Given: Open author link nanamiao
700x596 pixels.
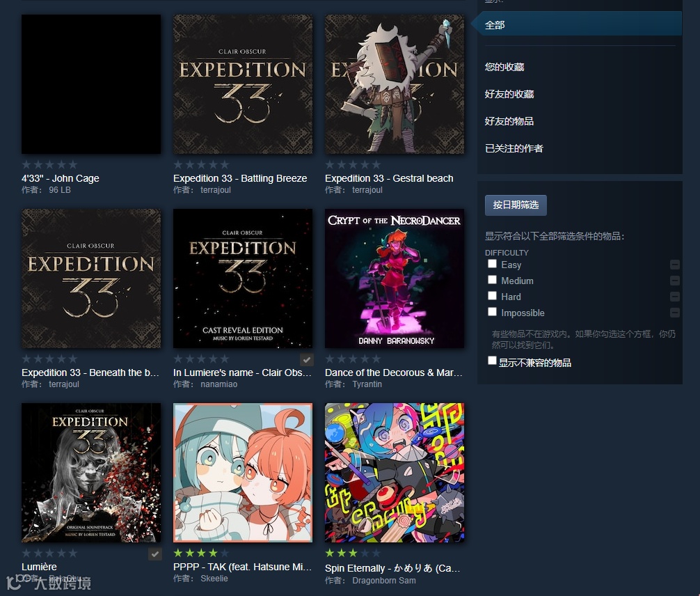Looking at the screenshot, I should click(218, 384).
